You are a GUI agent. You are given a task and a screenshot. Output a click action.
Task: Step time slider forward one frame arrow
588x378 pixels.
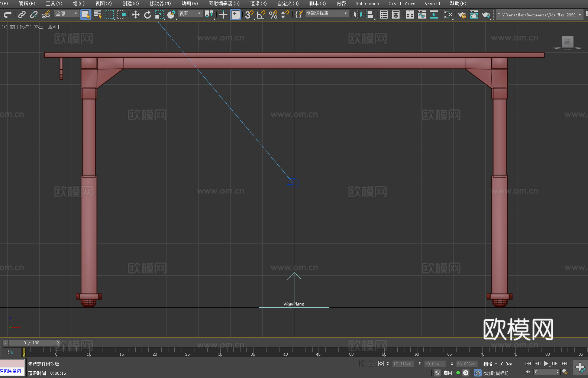[58, 343]
